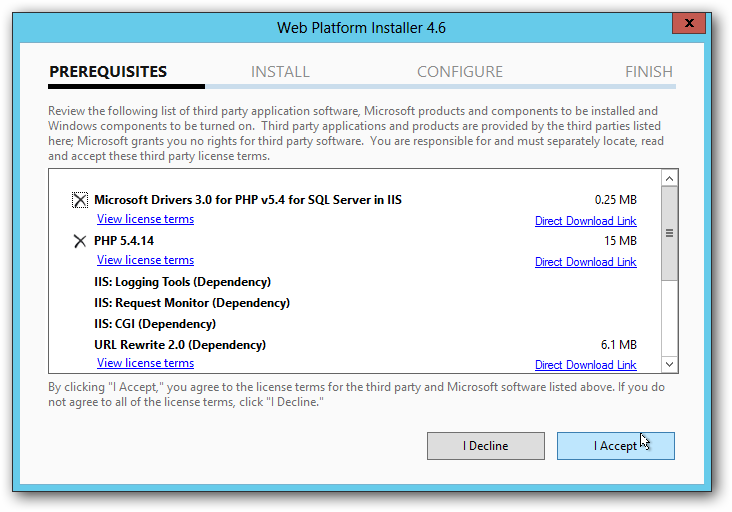Select the CONFIGURE step tab
The width and height of the screenshot is (732, 512).
[x=460, y=71]
